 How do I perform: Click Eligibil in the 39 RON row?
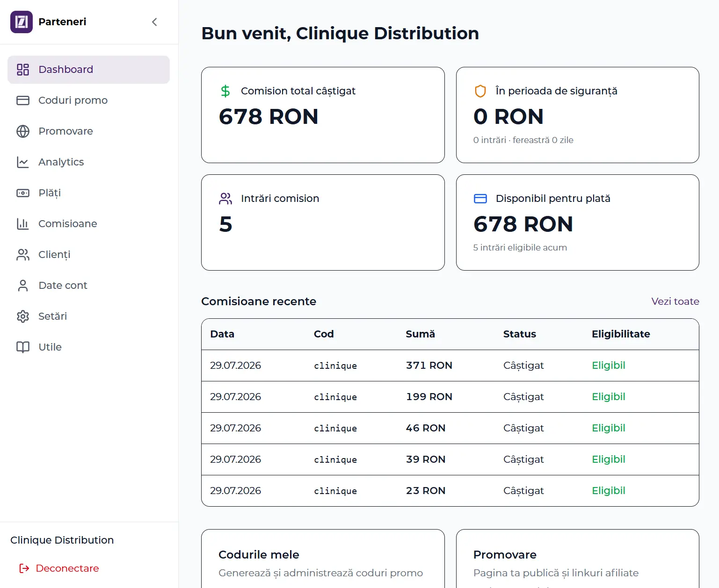coord(609,459)
